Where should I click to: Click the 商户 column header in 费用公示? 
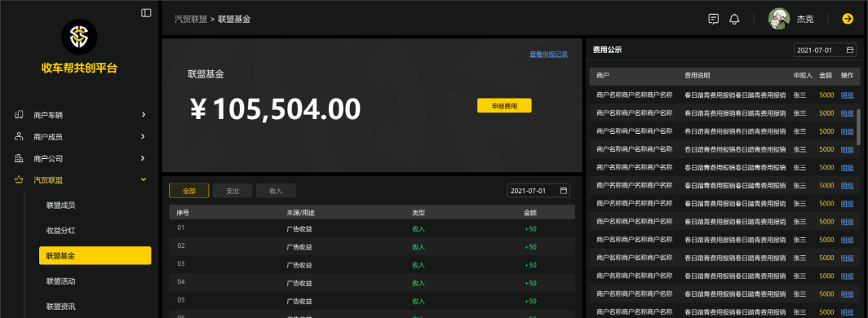coord(603,75)
